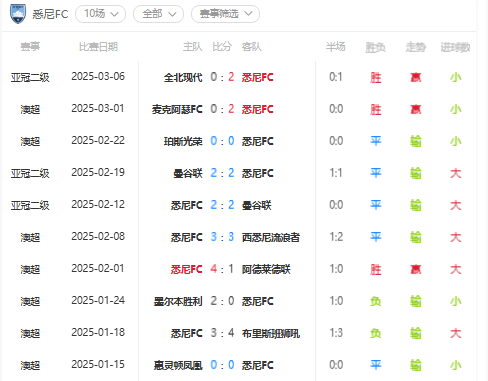Open 惠灵顿凤凰 team link
The width and height of the screenshot is (488, 381).
(178, 365)
